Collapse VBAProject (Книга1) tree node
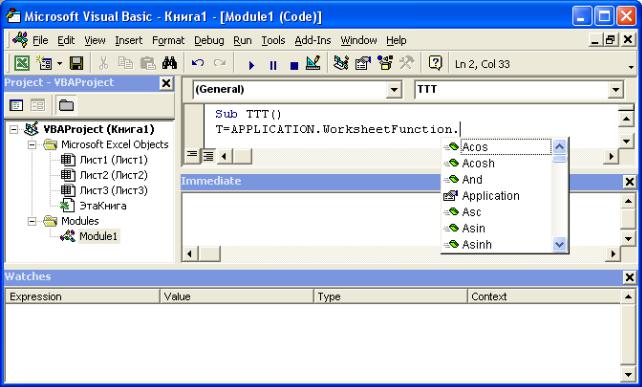 point(14,129)
